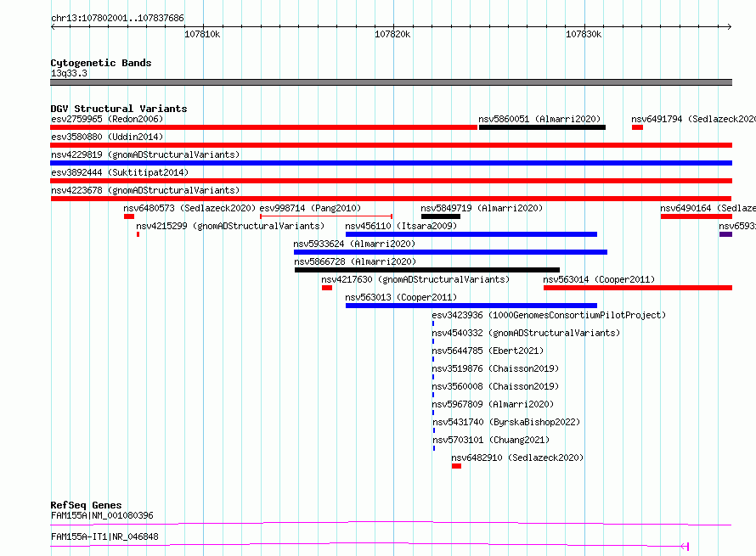Click the small red bar under nsv4217630

(327, 288)
